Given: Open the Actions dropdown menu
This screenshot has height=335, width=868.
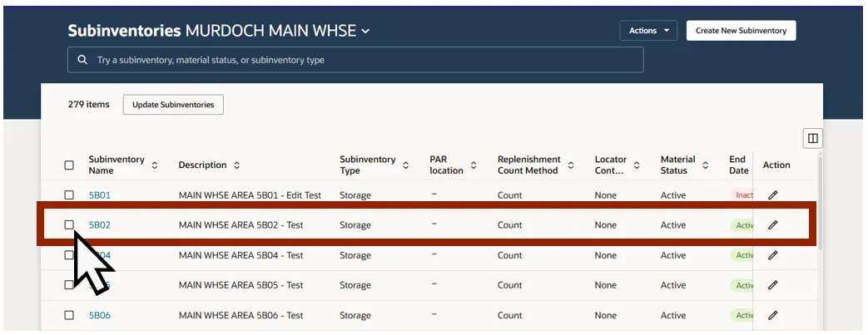Looking at the screenshot, I should tap(648, 31).
